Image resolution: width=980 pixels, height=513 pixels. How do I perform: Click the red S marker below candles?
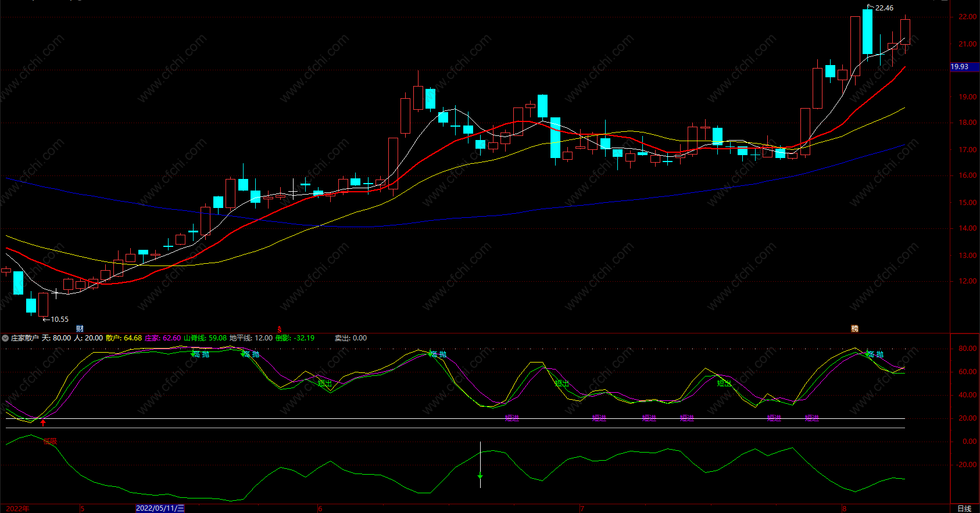(279, 329)
